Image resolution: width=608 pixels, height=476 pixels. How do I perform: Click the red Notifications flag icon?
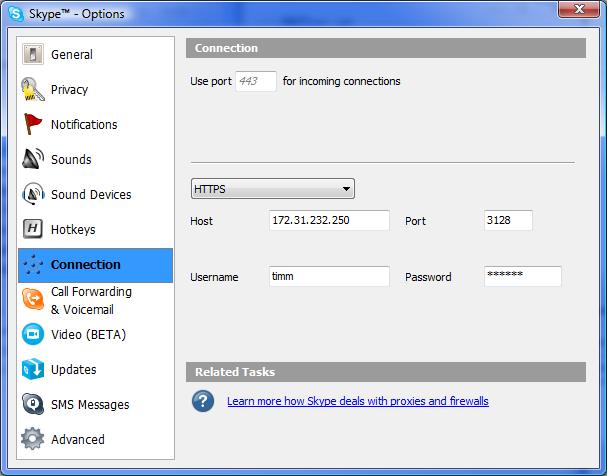tap(33, 124)
